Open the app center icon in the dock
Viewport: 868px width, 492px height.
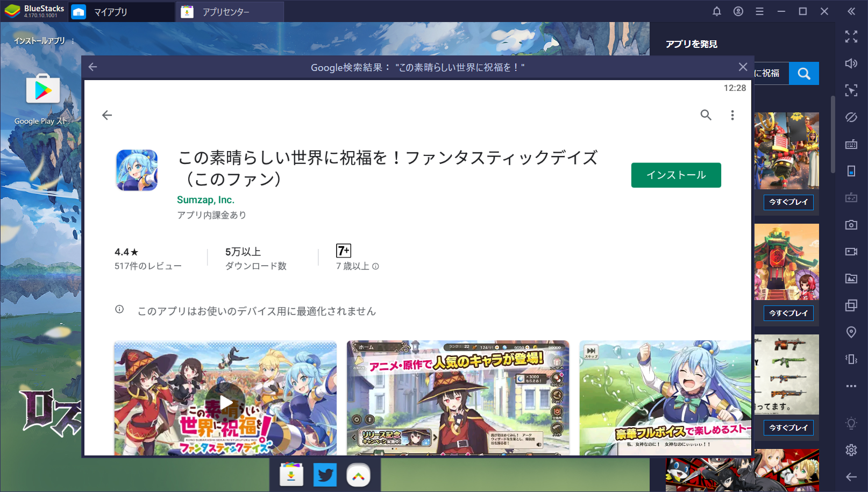291,475
